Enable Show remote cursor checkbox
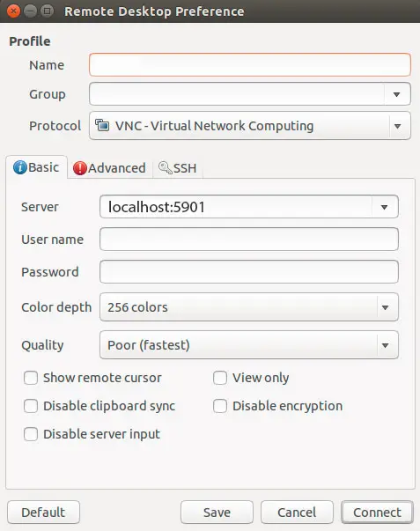 31,378
